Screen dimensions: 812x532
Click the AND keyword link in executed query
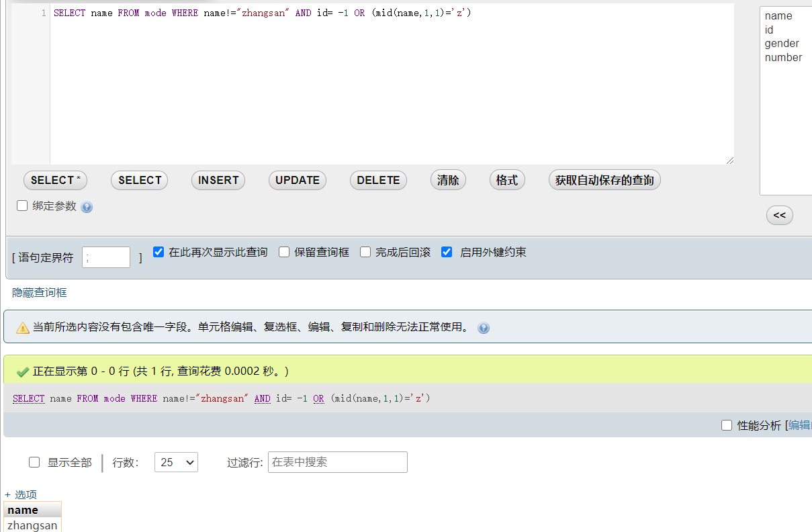[263, 398]
